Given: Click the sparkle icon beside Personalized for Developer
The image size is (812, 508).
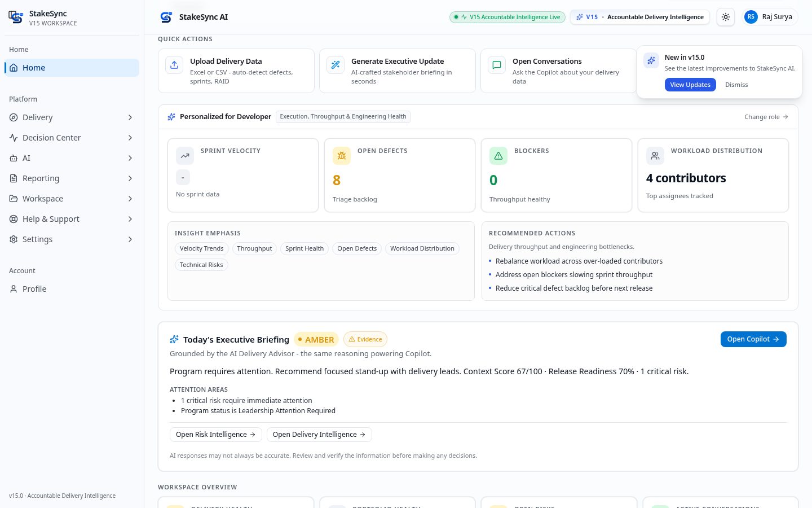Looking at the screenshot, I should (x=171, y=117).
